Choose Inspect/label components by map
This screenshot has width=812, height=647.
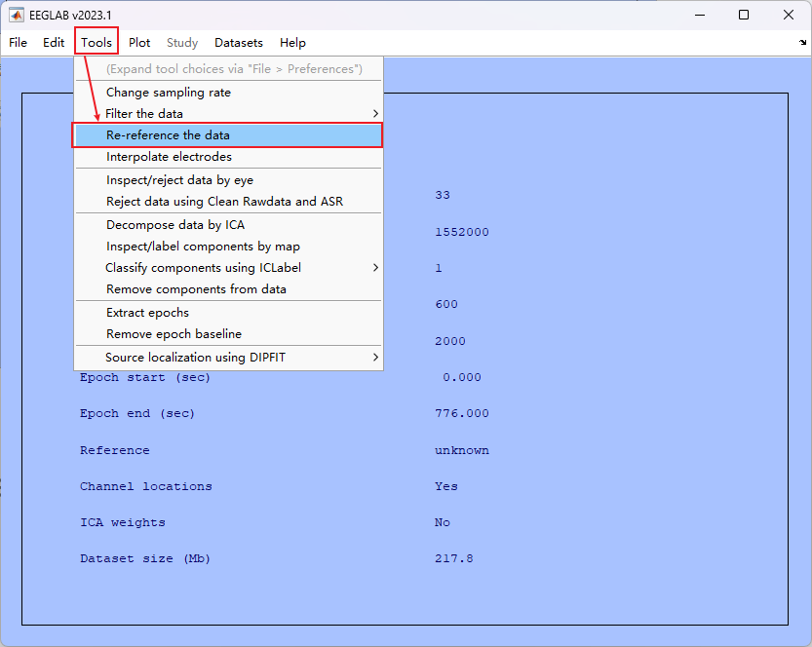[228, 247]
